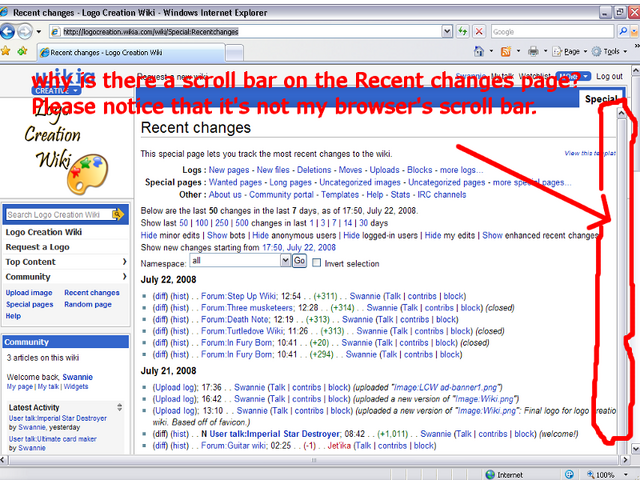Open the Special page tab
Image resolution: width=640 pixels, height=480 pixels.
click(x=601, y=99)
